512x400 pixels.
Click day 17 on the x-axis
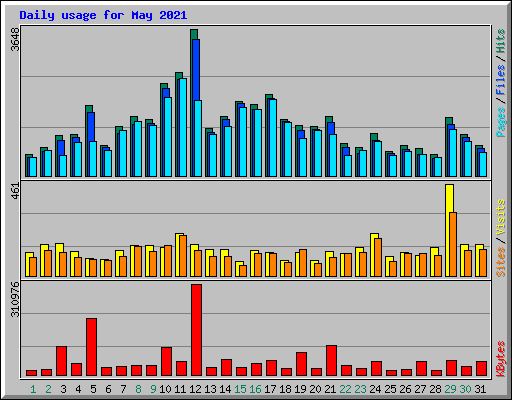[x=270, y=389]
